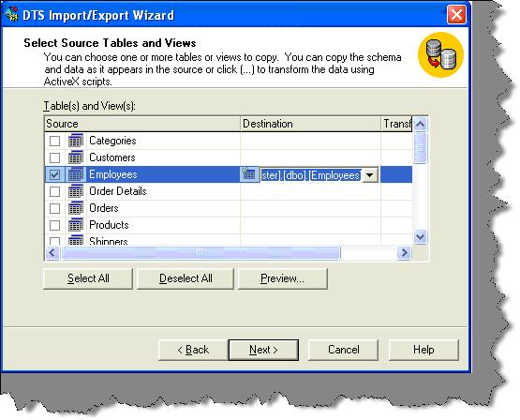Viewport: 520px width, 420px height.
Task: Check the Products checkbox
Action: (54, 225)
